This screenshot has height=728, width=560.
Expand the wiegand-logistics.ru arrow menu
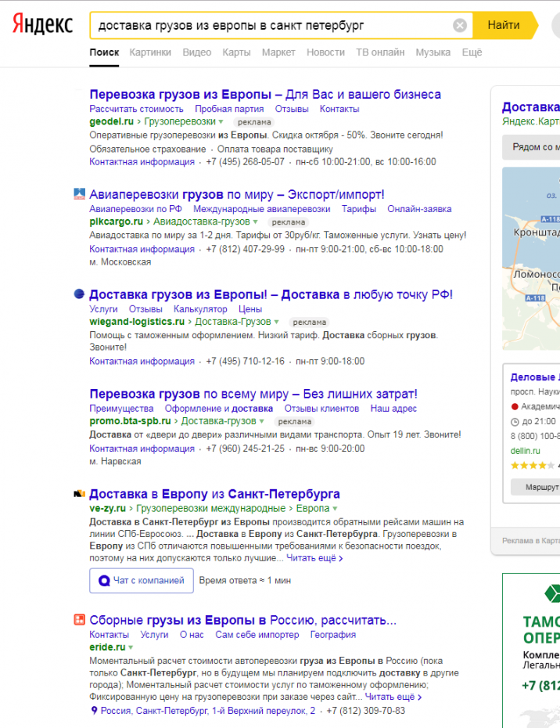(x=277, y=322)
